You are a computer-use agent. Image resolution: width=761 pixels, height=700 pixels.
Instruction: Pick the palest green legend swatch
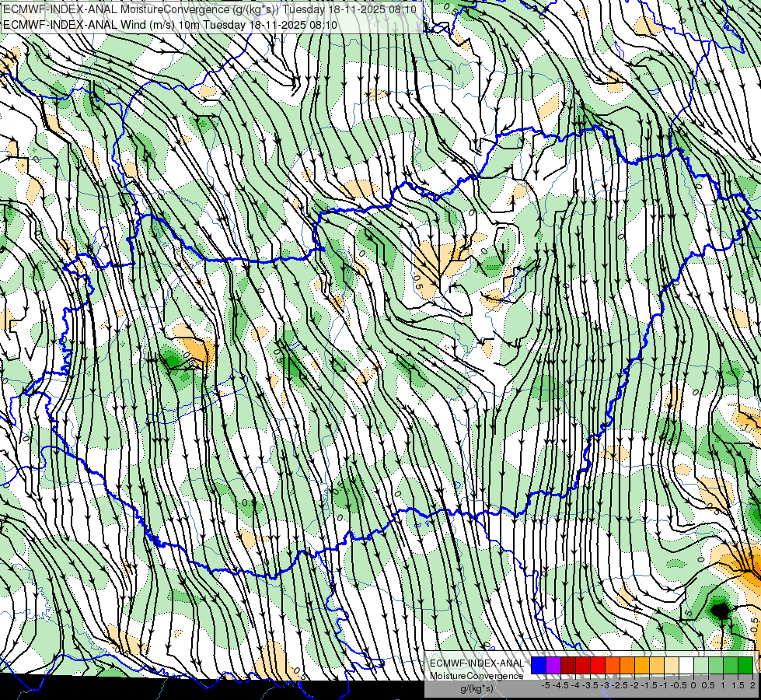(701, 665)
